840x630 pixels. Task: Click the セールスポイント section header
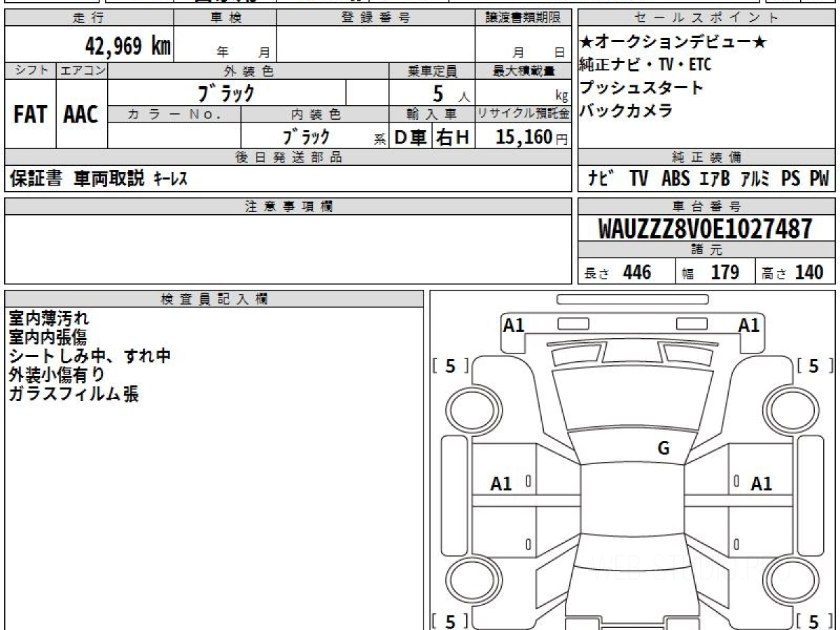tap(706, 18)
